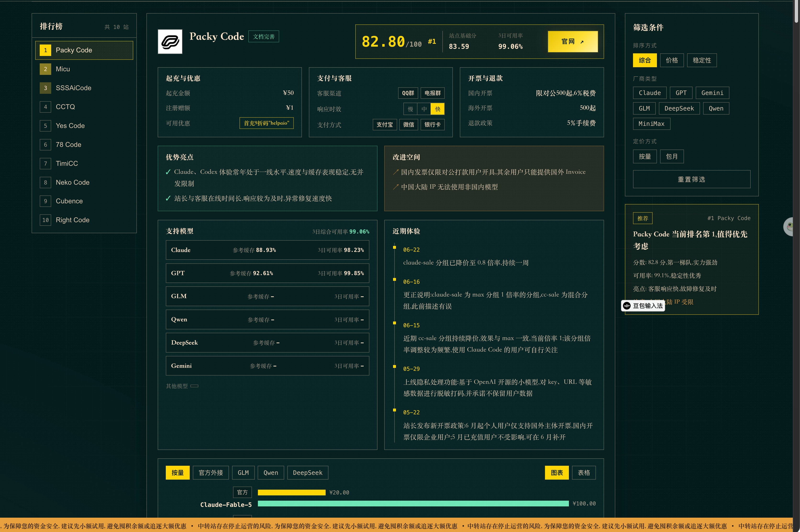This screenshot has width=800, height=532.
Task: Switch to DeepSeek pricing tab
Action: coord(307,473)
